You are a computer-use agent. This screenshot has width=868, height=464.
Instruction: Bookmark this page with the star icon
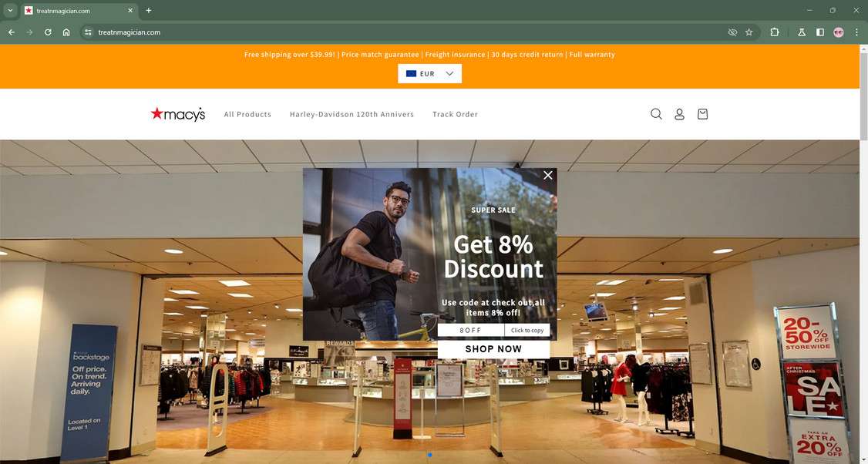749,32
